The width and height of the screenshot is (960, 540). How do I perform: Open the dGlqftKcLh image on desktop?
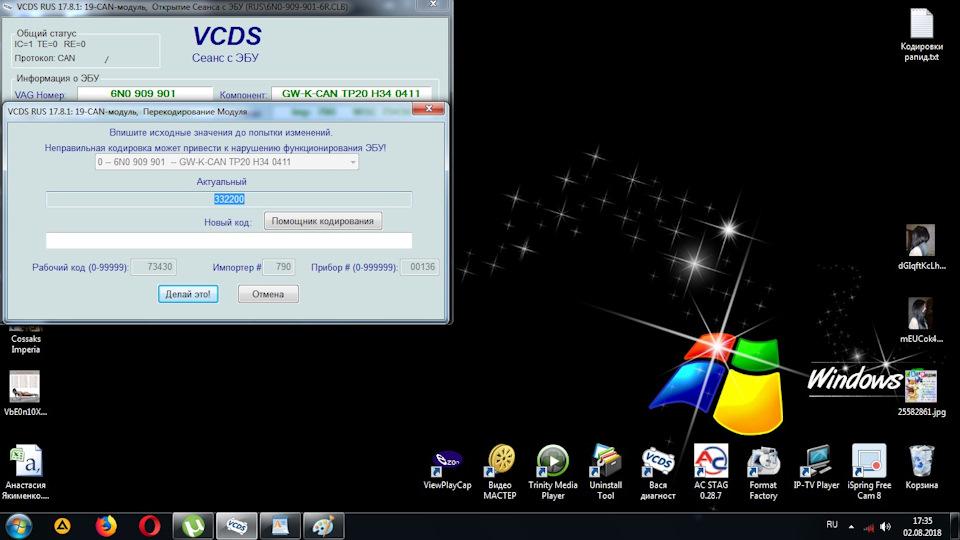pyautogui.click(x=921, y=247)
